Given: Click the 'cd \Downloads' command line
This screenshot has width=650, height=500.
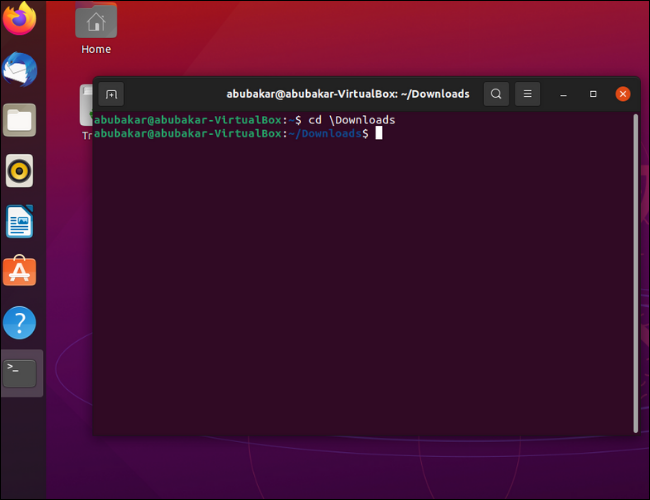Looking at the screenshot, I should coord(351,120).
